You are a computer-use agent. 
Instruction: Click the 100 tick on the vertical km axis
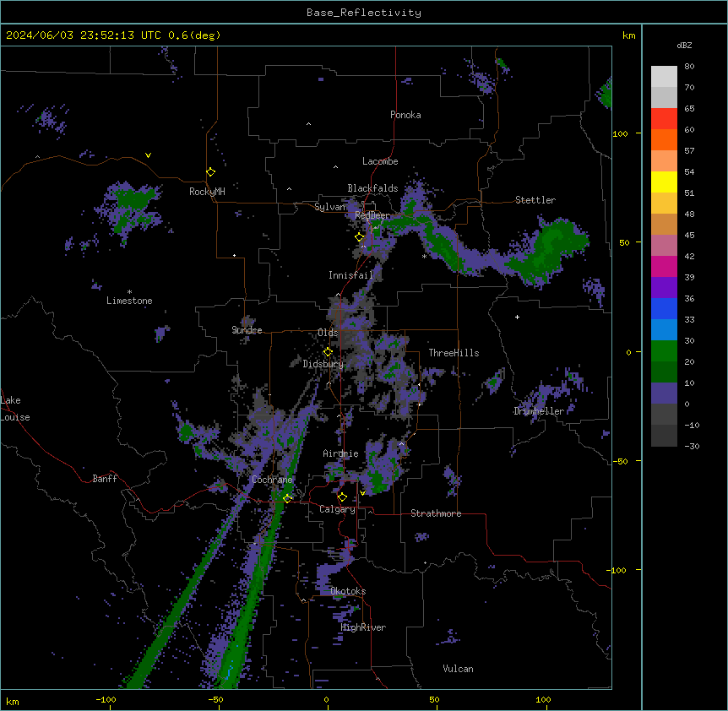[620, 133]
